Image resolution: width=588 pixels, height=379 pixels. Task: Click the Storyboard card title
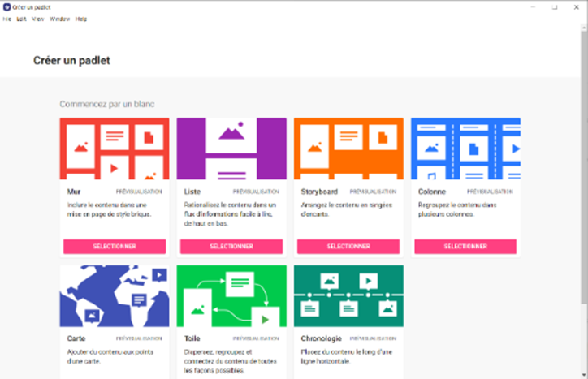319,192
